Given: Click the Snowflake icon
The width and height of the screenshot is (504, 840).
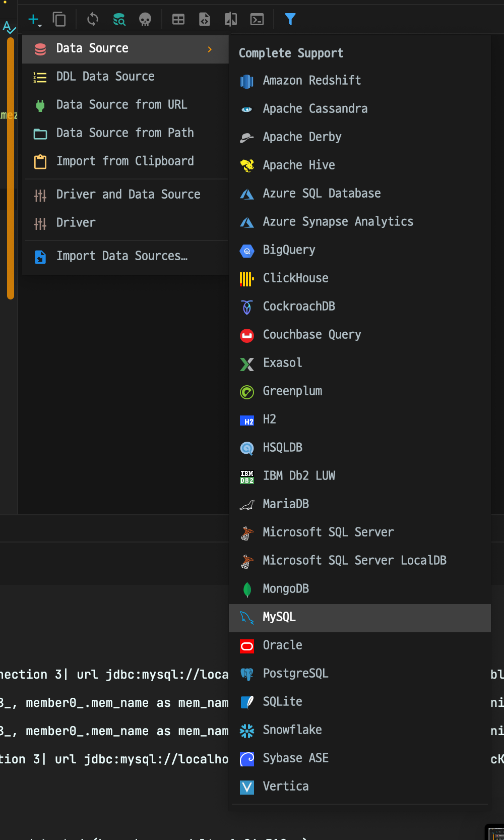Looking at the screenshot, I should coord(247,731).
